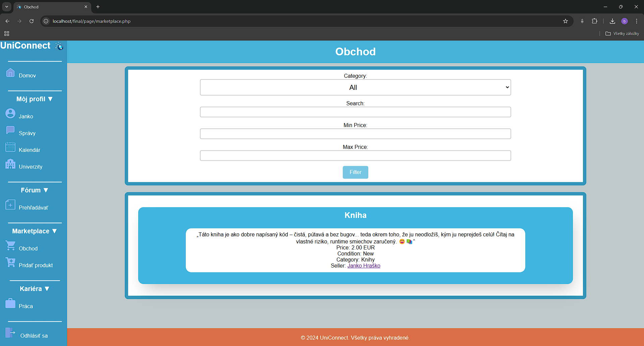Bookmark this page with the star icon
Viewport: 644px width, 346px height.
(566, 21)
